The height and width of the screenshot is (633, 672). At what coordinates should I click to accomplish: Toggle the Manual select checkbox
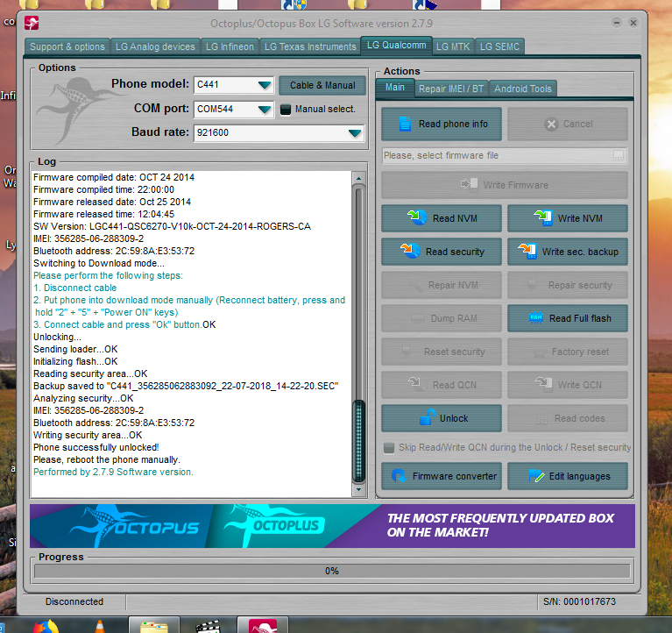(286, 110)
